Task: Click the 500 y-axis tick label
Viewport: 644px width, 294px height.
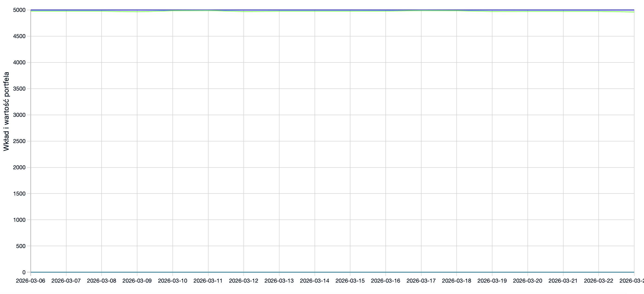Action: (x=21, y=246)
